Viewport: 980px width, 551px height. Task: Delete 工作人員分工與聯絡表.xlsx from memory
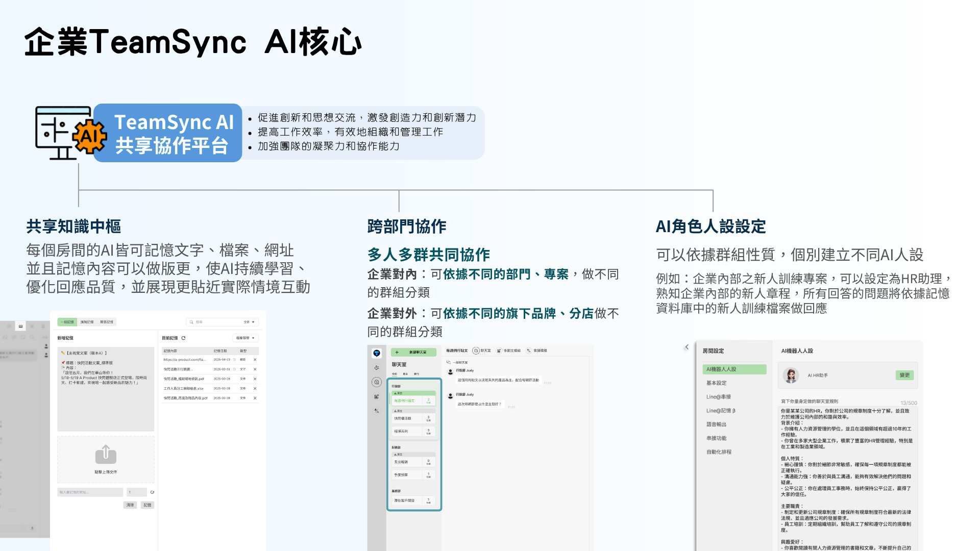[255, 389]
